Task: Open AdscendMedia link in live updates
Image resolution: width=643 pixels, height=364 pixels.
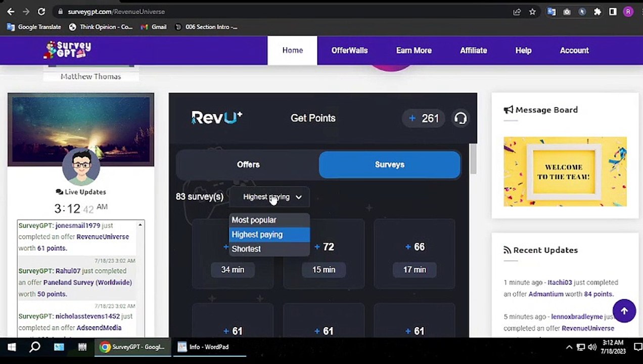Action: coord(99,328)
